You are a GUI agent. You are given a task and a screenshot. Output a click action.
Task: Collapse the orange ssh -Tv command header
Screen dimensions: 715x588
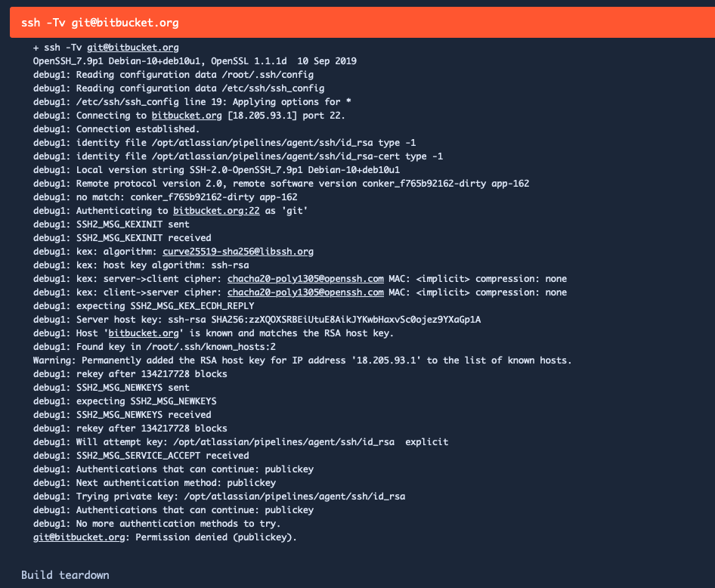(x=362, y=23)
